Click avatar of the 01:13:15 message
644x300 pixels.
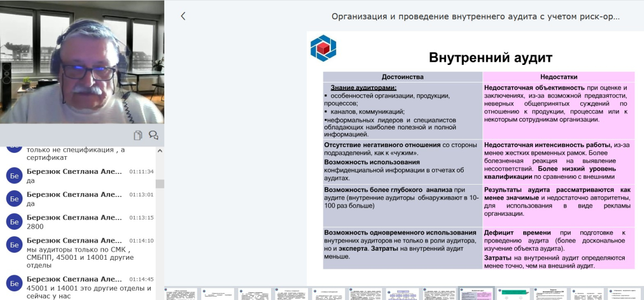coord(14,221)
